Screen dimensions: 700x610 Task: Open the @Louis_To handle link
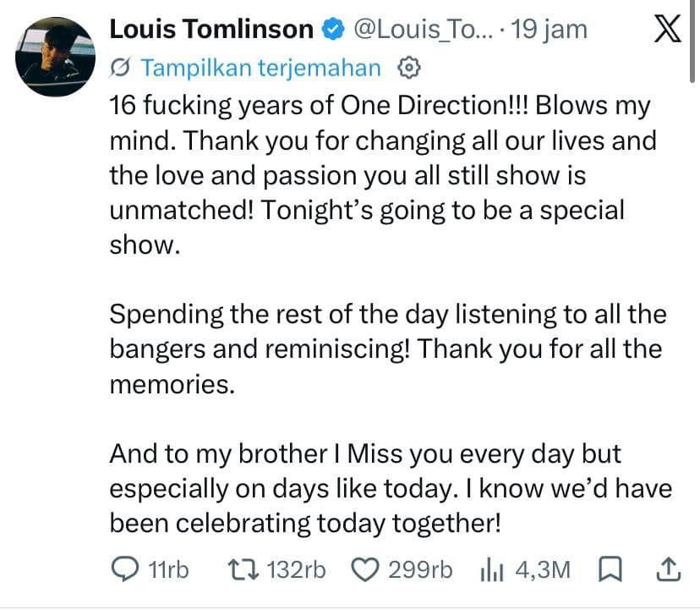(424, 30)
